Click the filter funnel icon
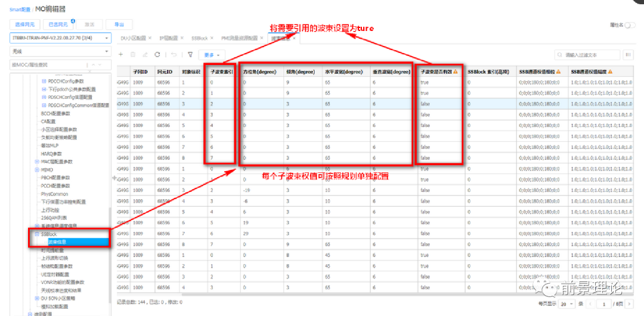This screenshot has width=644, height=316. pyautogui.click(x=190, y=54)
